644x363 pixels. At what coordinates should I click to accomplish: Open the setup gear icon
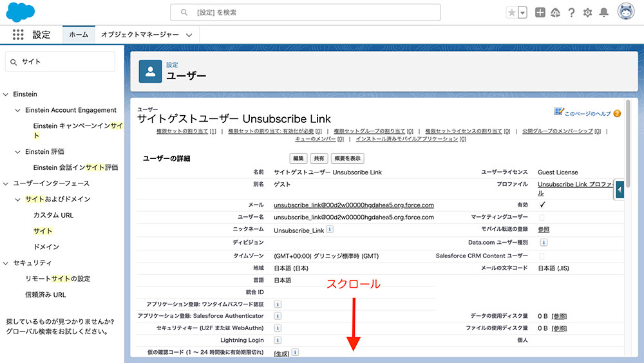click(588, 13)
